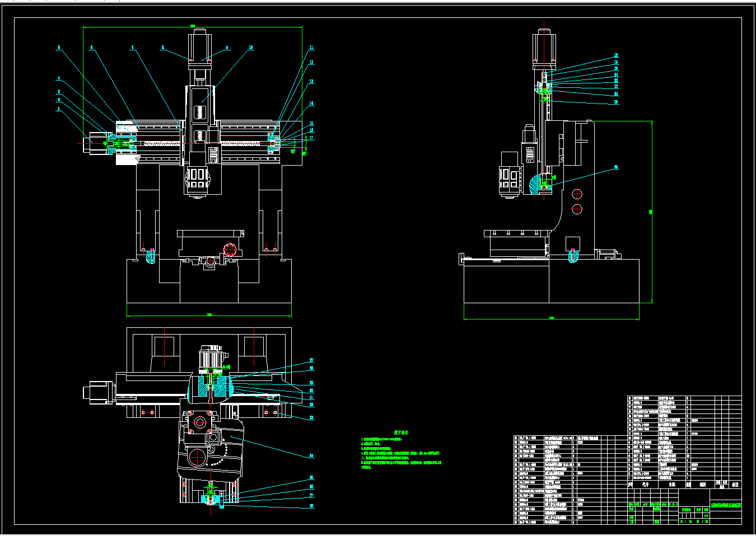Select part balloon number 25 in side view
Image resolution: width=756 pixels, height=536 pixels.
(x=616, y=102)
